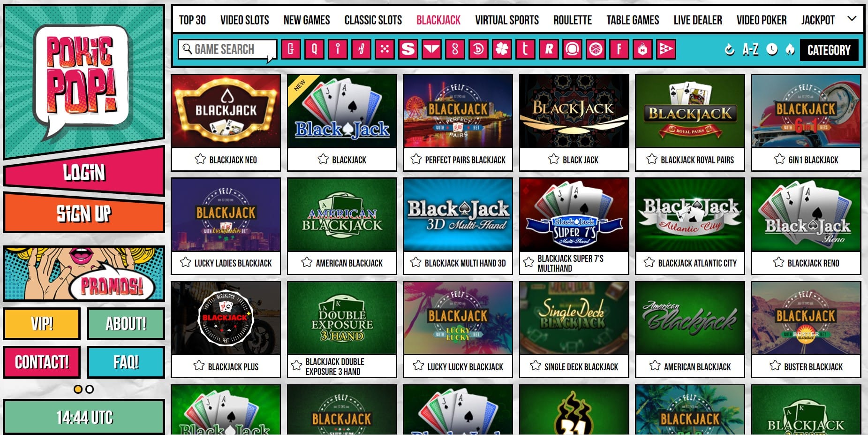Image resolution: width=868 pixels, height=435 pixels.
Task: Star the Buster Blackjack game
Action: pos(775,366)
